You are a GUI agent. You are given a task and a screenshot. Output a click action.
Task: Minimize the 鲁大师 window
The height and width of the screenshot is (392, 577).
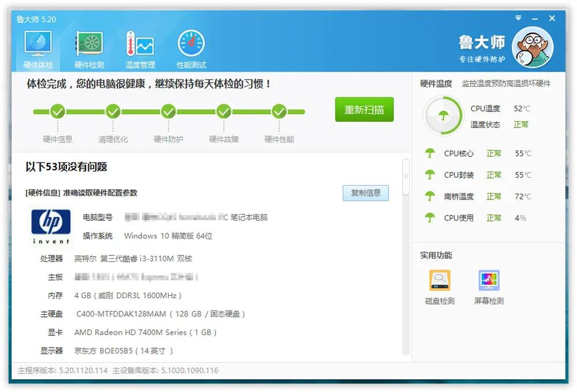click(535, 18)
